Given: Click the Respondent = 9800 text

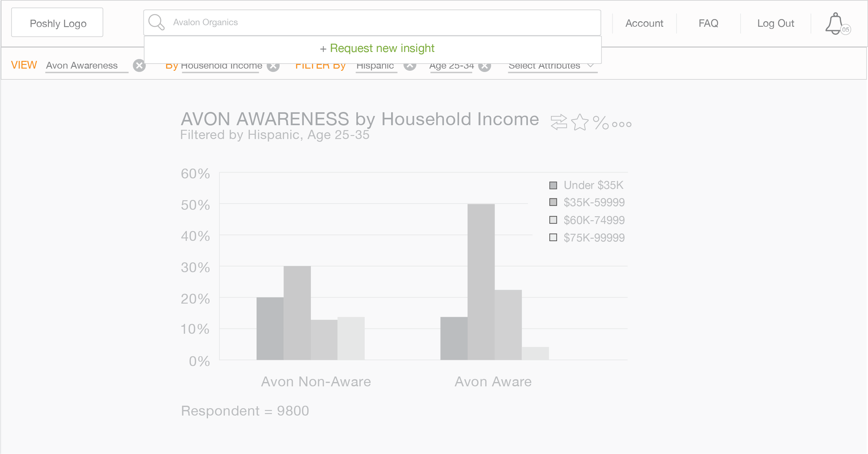Looking at the screenshot, I should tap(245, 411).
